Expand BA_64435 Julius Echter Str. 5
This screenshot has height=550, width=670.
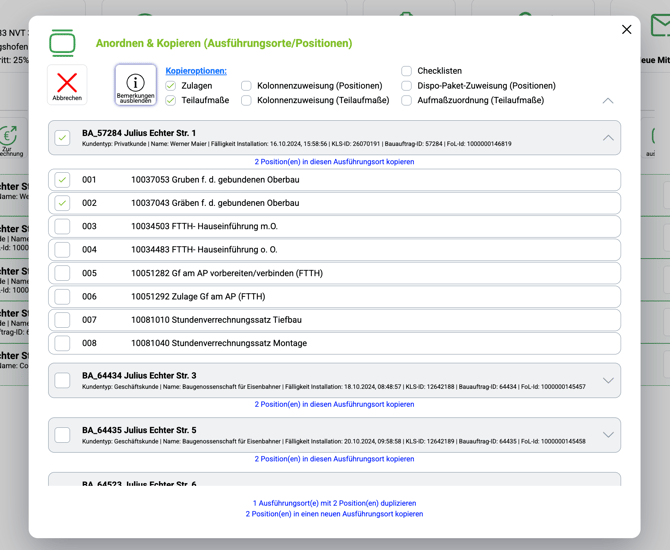[x=608, y=435]
